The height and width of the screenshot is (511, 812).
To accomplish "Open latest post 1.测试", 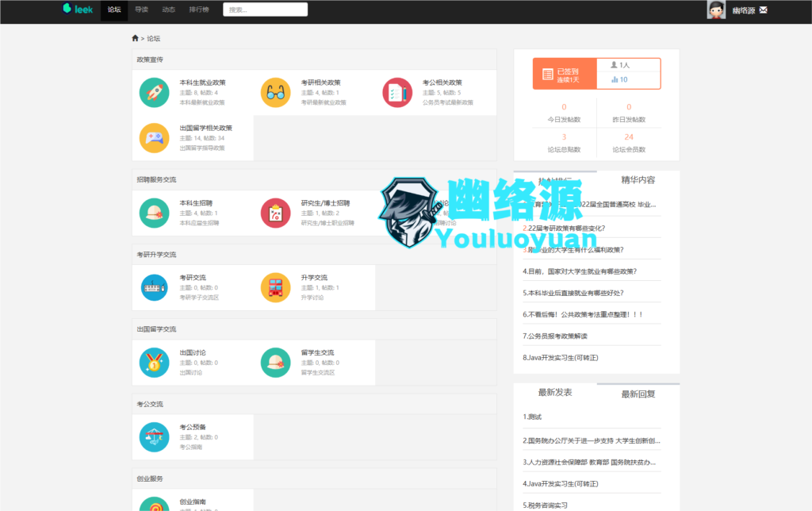I will pyautogui.click(x=532, y=417).
